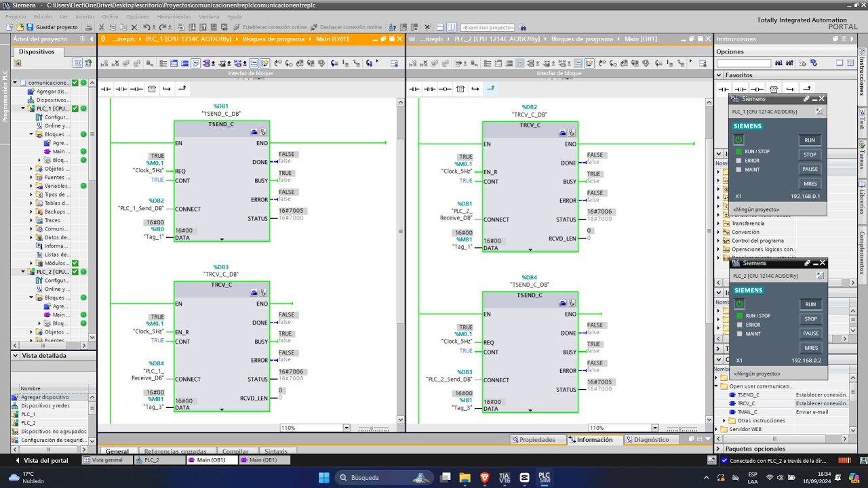
Task: Click the print icon in main toolbar
Action: click(x=89, y=27)
